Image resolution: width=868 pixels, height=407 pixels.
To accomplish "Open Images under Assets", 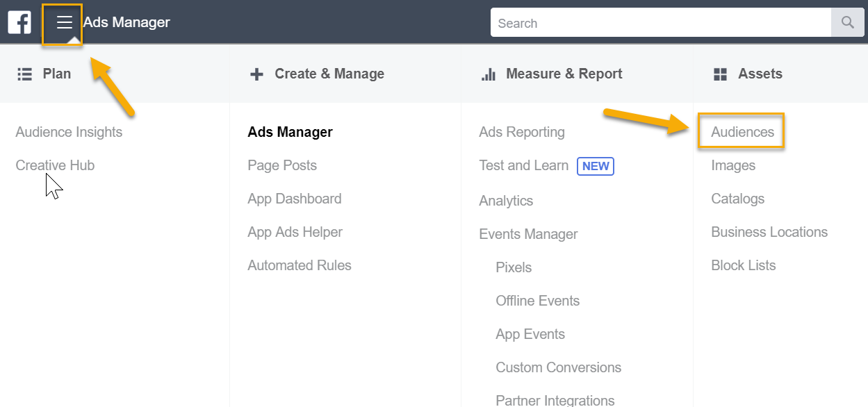I will pos(733,165).
